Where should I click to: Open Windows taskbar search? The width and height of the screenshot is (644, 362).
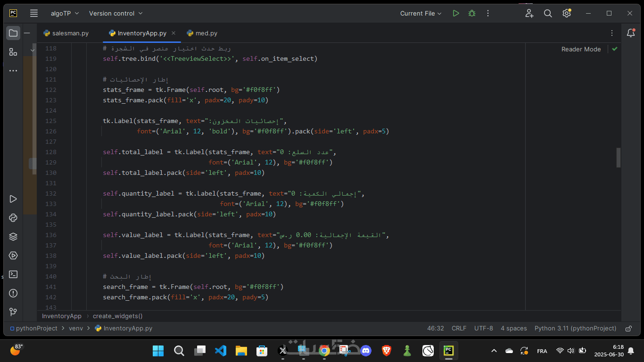[x=179, y=351]
